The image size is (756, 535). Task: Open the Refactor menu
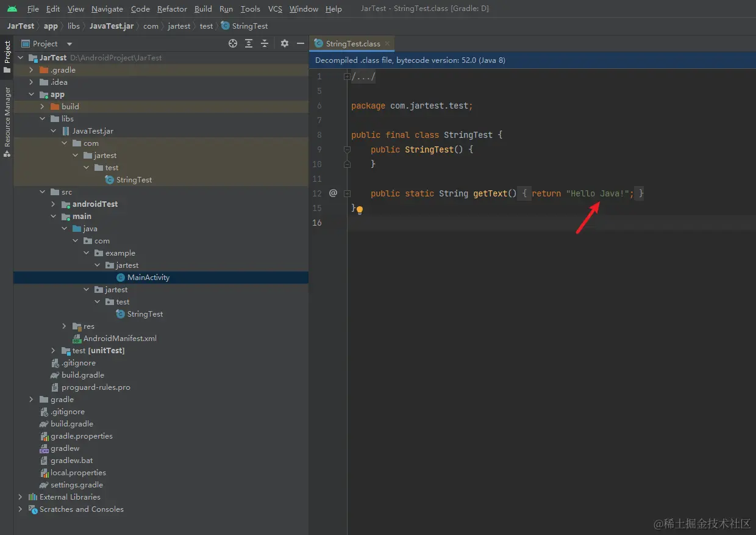pyautogui.click(x=172, y=9)
